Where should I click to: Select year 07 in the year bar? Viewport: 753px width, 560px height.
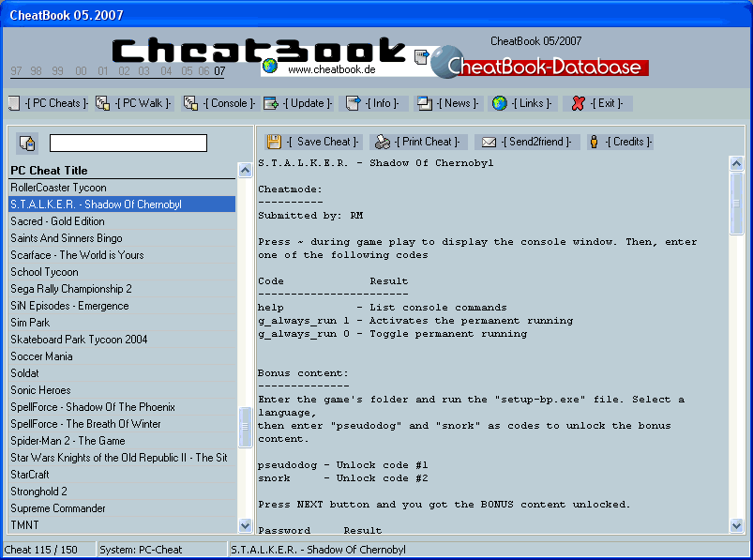click(219, 71)
